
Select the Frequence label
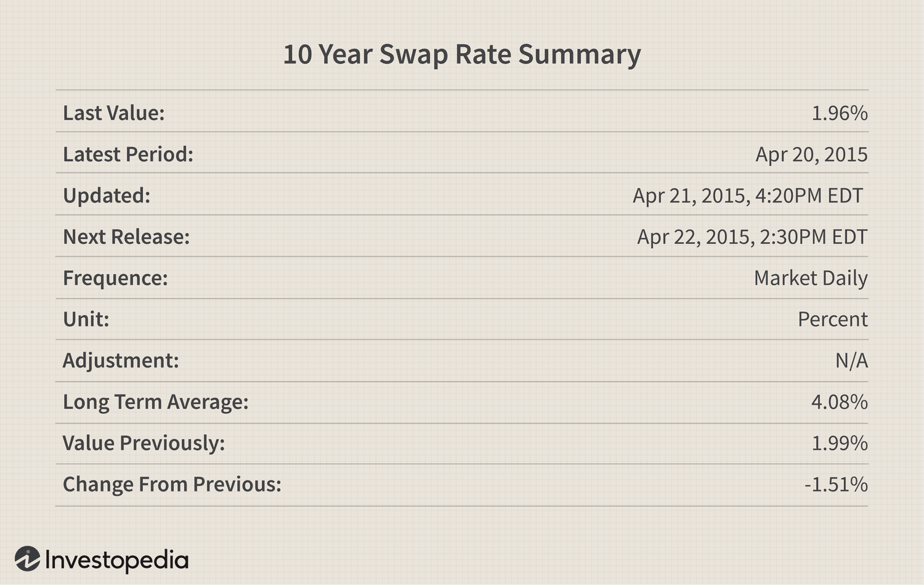click(115, 278)
